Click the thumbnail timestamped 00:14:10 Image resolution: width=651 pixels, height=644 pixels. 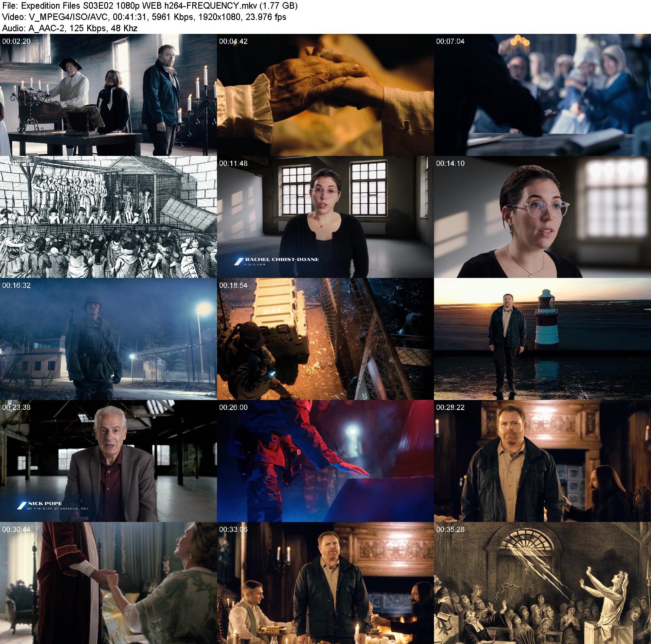pyautogui.click(x=542, y=217)
